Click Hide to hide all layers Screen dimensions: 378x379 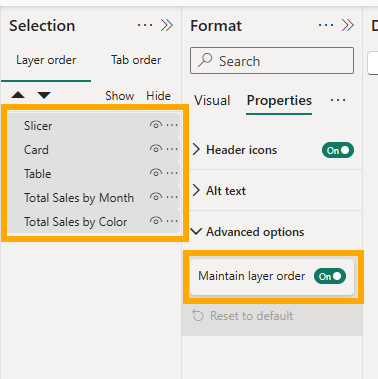(x=158, y=96)
